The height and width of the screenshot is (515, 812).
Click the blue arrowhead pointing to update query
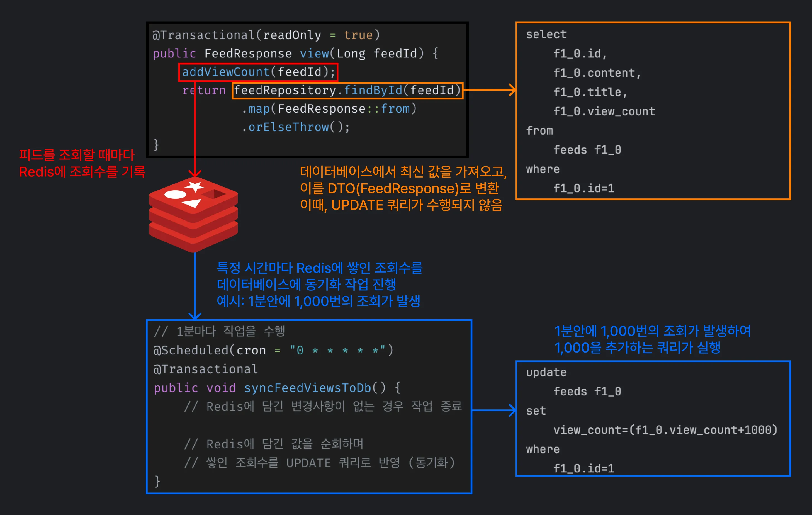tap(512, 410)
